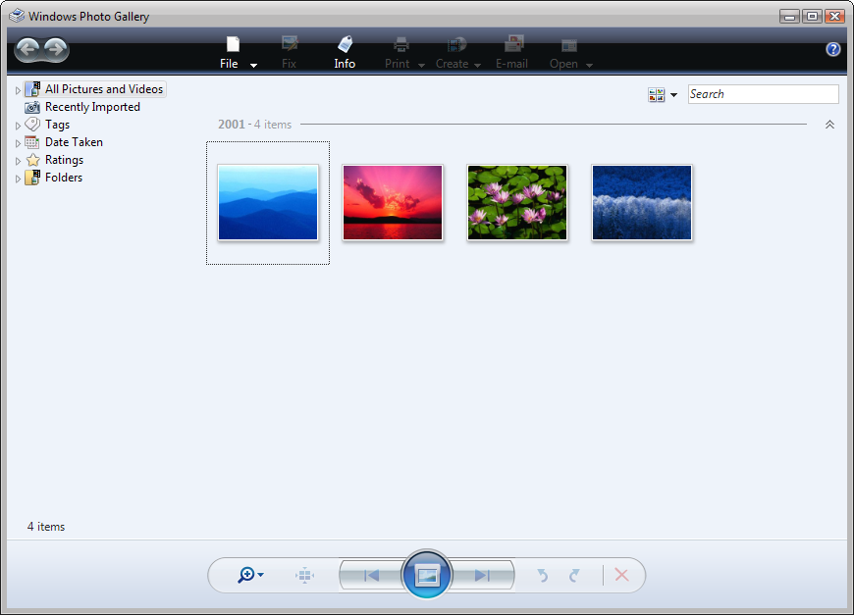Select the pink sunset thumbnail
The height and width of the screenshot is (616, 854).
393,202
